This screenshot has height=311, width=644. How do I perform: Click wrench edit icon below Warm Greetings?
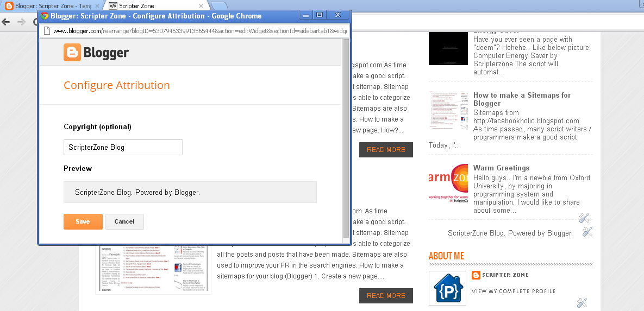pos(584,218)
